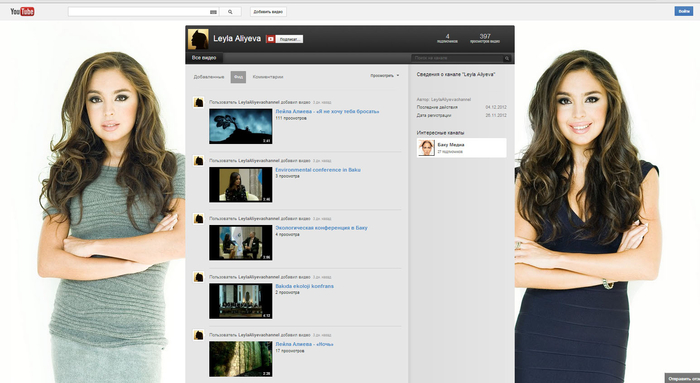Click the 397 video views counter
700x383 pixels.
pos(485,38)
